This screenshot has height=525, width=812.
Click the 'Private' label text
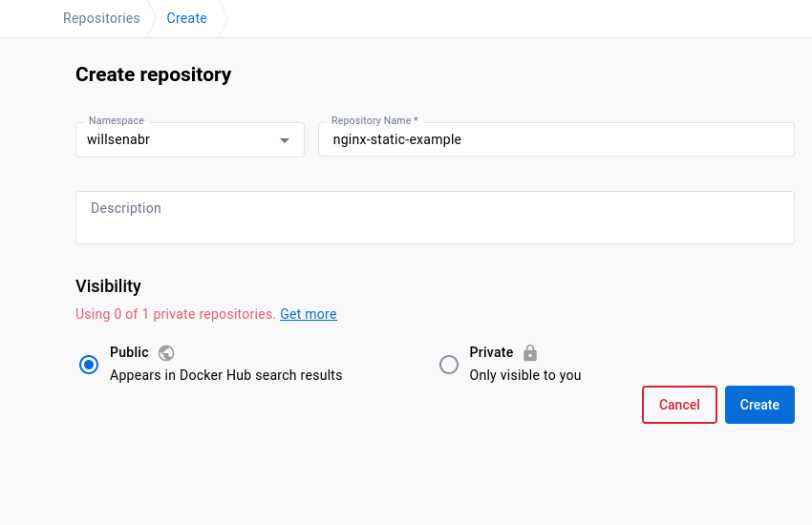(x=491, y=352)
